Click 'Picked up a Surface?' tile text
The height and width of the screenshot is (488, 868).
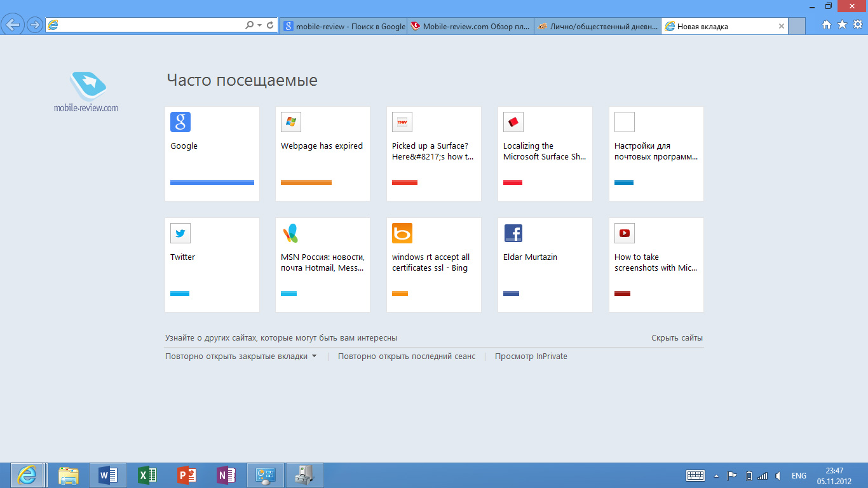click(x=433, y=151)
